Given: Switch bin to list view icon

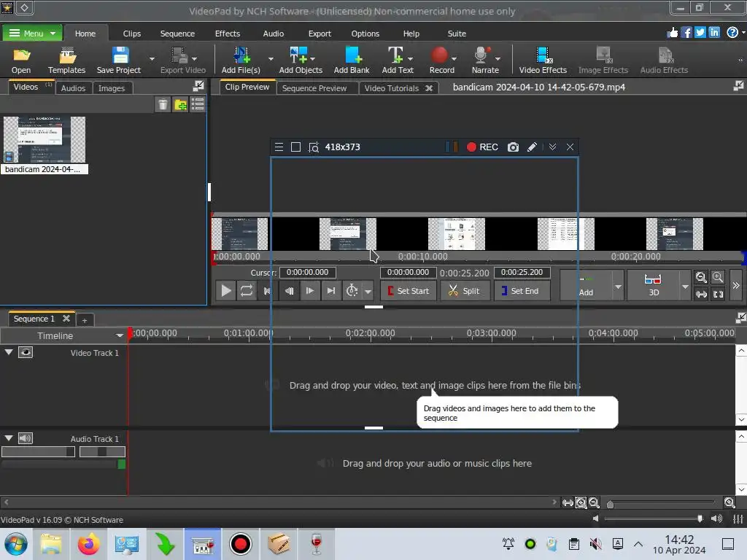Looking at the screenshot, I should pos(198,104).
